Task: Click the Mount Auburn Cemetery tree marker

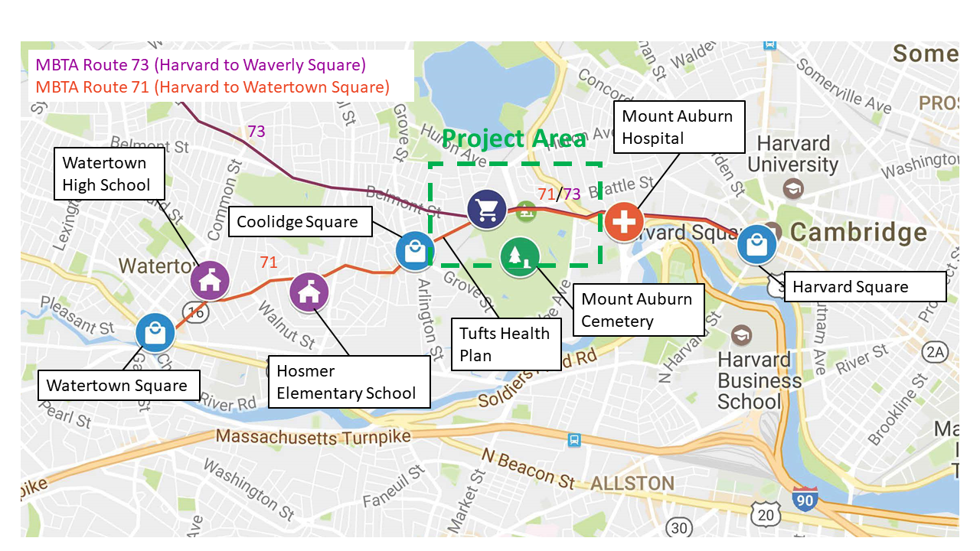Action: (x=520, y=256)
